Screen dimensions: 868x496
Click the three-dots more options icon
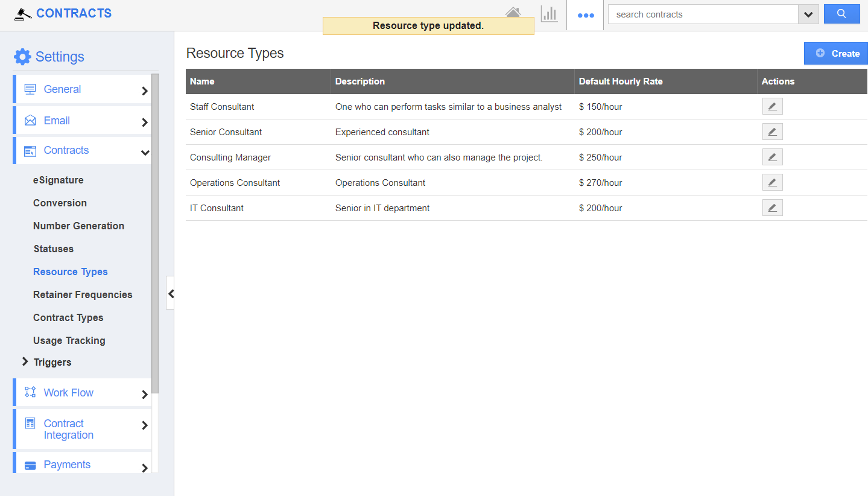click(x=585, y=15)
